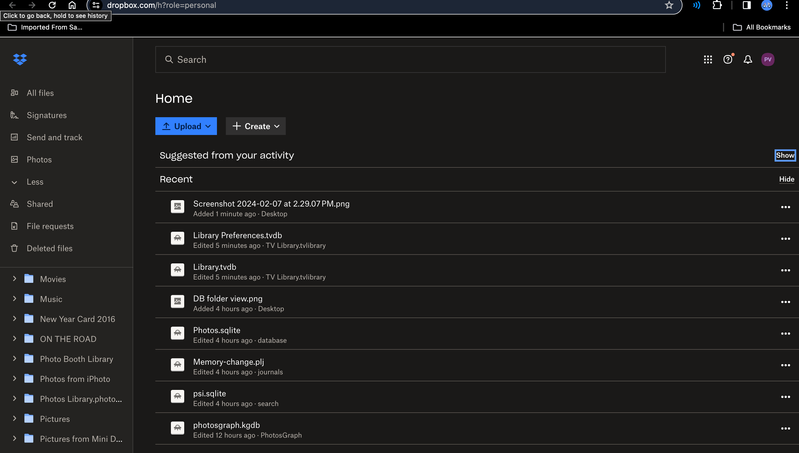Viewport: 799px width, 453px height.
Task: Click the Signatures sidebar icon
Action: (x=14, y=115)
